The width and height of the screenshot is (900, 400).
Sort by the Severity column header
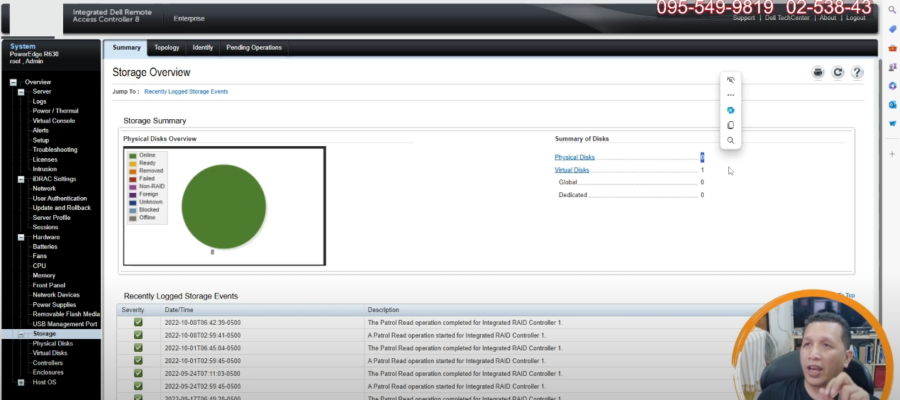tap(133, 310)
